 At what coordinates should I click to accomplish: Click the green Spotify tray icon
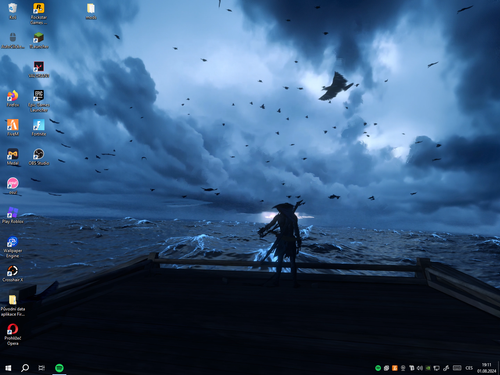(378, 368)
